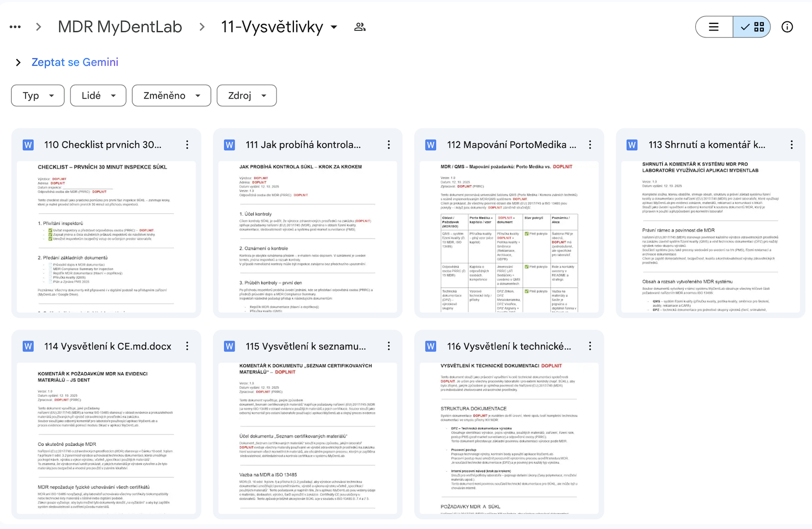Open the breadcrumb overflow three-dots menu
The width and height of the screenshot is (812, 529).
coord(15,27)
